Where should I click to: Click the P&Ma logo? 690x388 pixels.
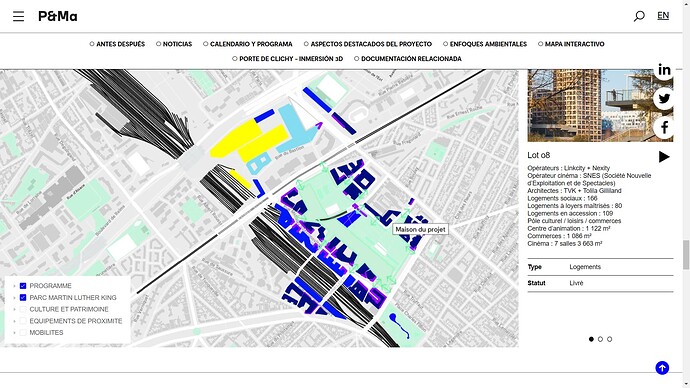tap(58, 16)
